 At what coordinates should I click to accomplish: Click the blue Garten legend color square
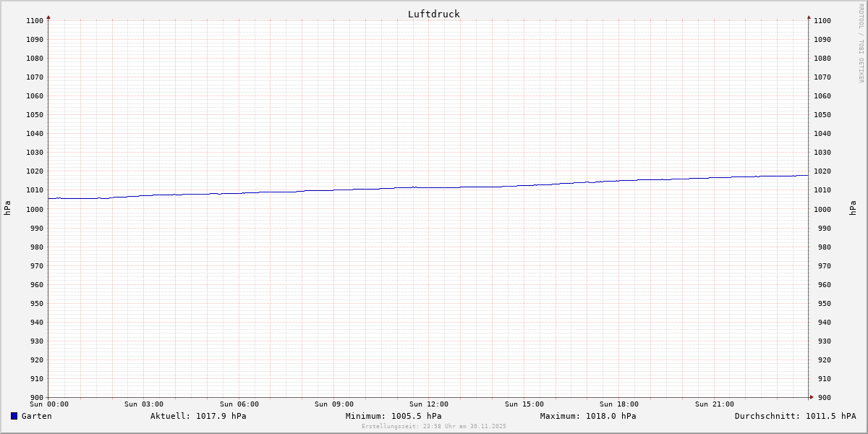pos(14,416)
